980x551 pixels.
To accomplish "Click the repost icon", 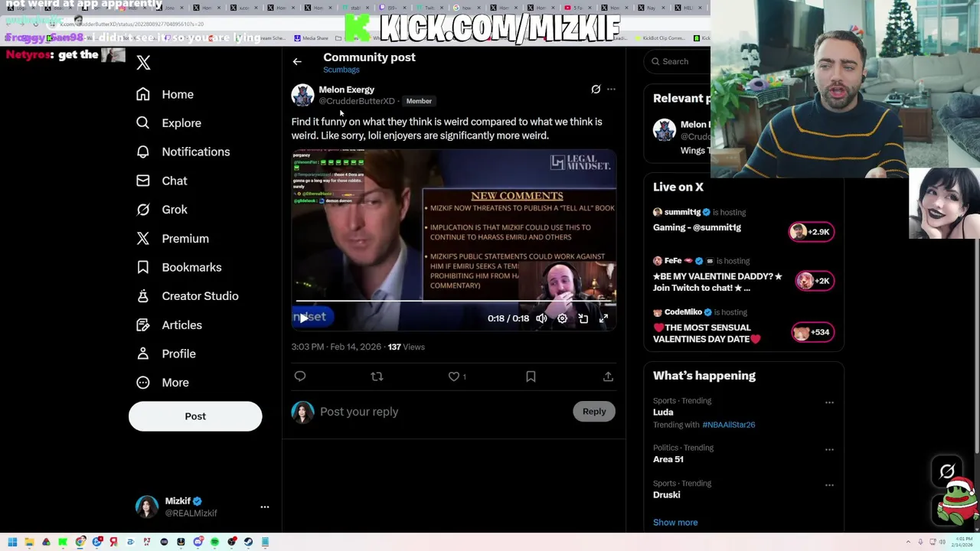I will point(377,377).
